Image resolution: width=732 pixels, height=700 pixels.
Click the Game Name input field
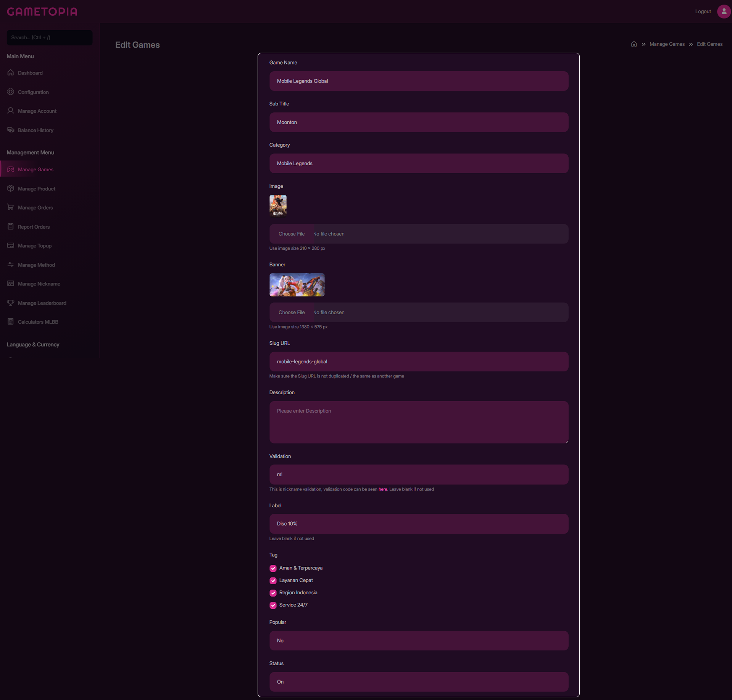(419, 81)
